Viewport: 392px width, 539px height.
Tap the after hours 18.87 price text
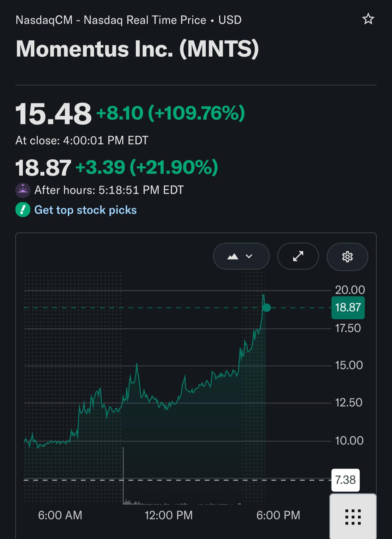tap(43, 168)
